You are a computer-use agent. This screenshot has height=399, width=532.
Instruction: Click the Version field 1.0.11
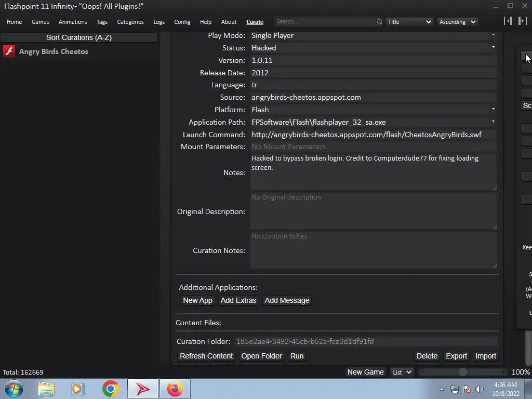click(x=374, y=60)
